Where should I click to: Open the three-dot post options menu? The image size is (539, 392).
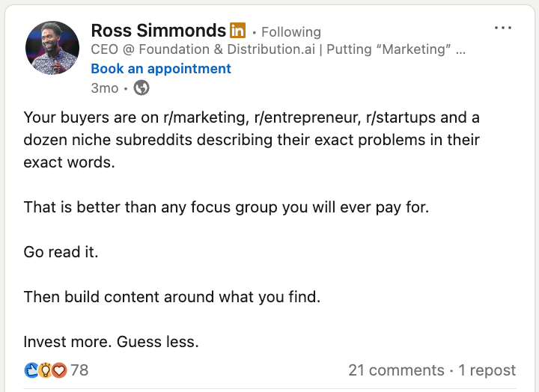[x=503, y=28]
